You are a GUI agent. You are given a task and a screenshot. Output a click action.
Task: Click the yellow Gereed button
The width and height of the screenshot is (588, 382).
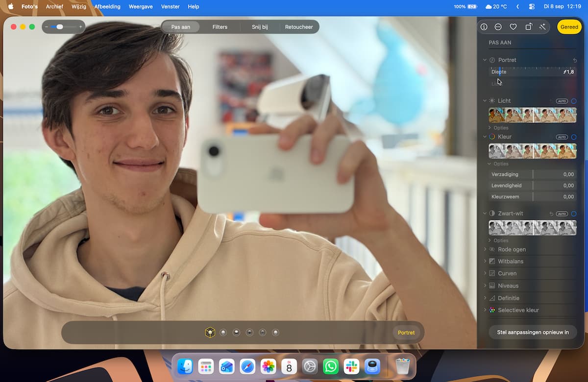tap(569, 27)
